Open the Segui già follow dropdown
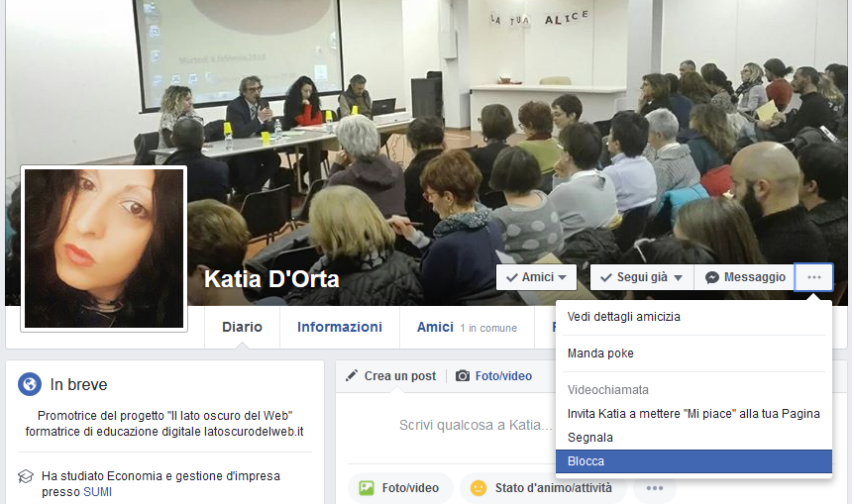Screen dimensions: 852x504 (x=642, y=277)
